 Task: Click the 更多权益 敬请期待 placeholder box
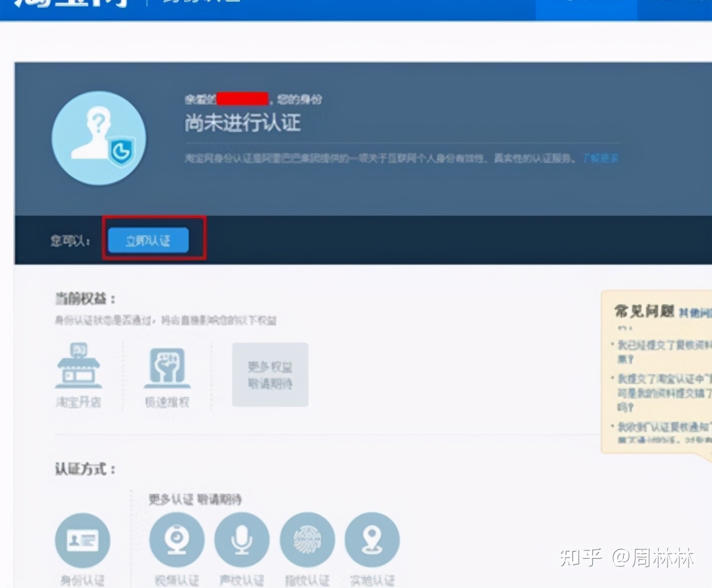pos(270,374)
